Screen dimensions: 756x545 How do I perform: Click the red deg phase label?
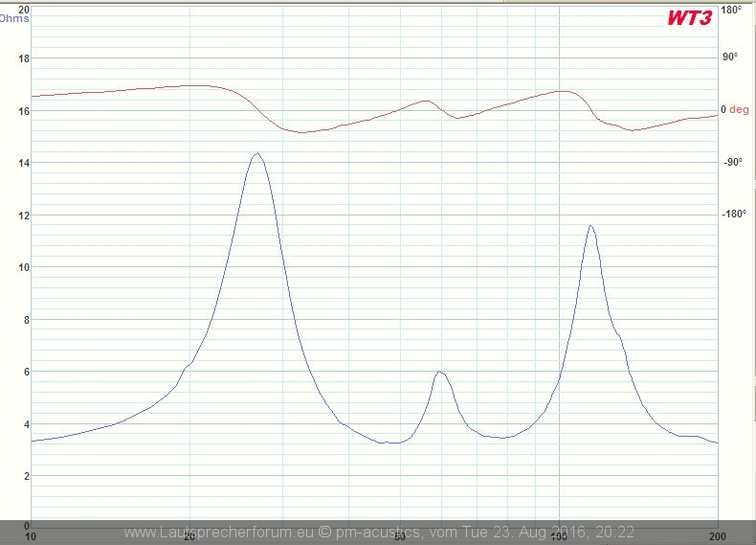(739, 109)
